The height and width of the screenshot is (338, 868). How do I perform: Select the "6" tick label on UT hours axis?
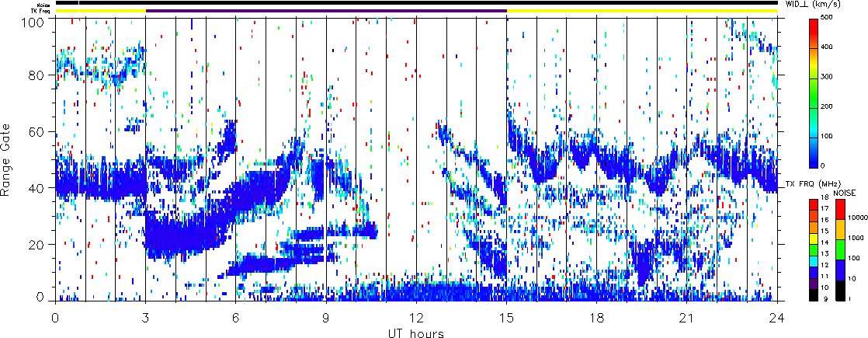pos(236,317)
